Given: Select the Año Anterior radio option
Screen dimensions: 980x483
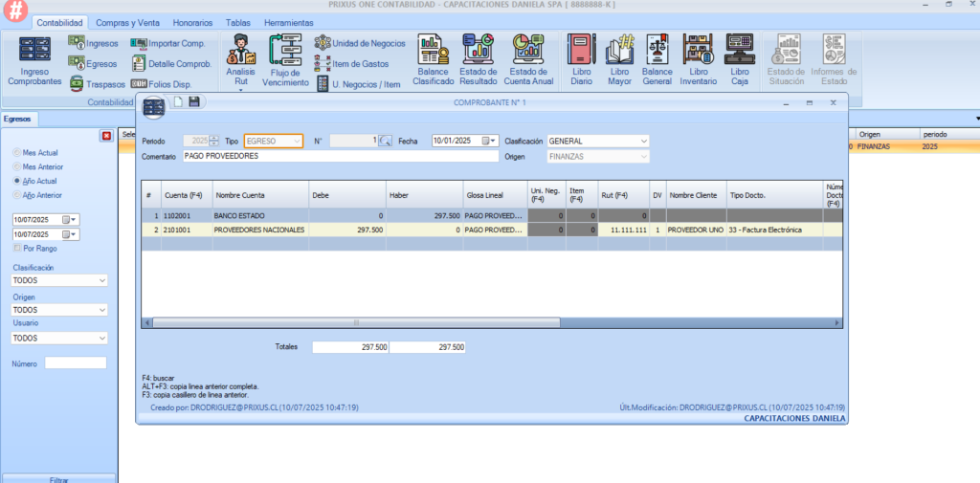Looking at the screenshot, I should (x=16, y=195).
